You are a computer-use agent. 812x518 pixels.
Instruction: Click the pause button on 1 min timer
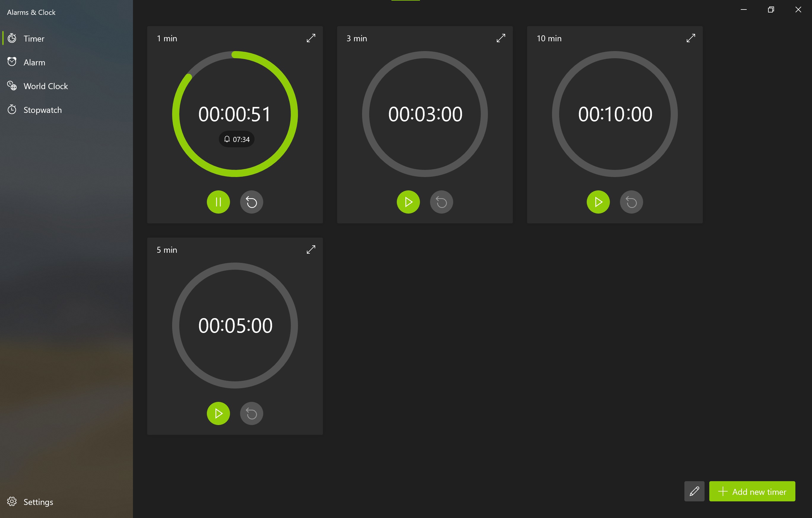pos(218,202)
